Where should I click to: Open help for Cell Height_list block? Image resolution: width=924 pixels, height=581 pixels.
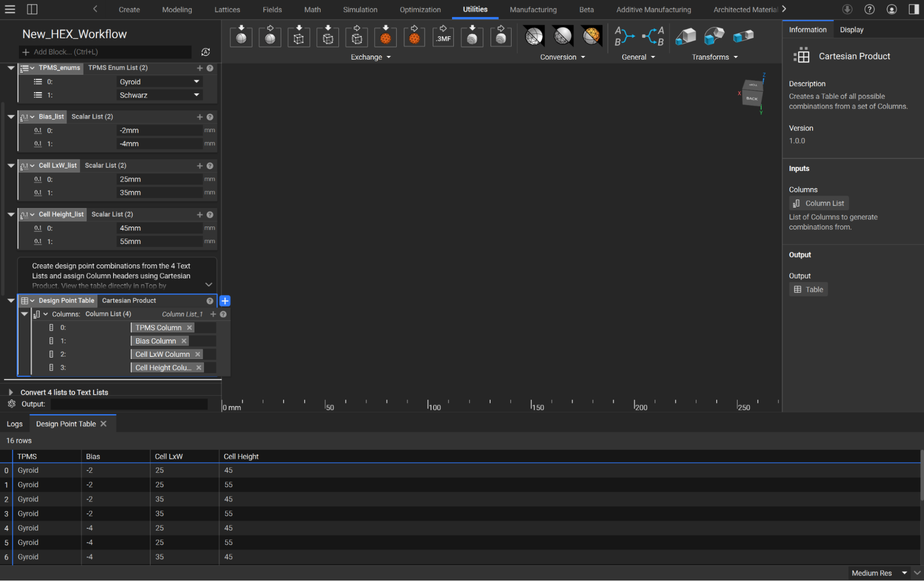point(210,214)
